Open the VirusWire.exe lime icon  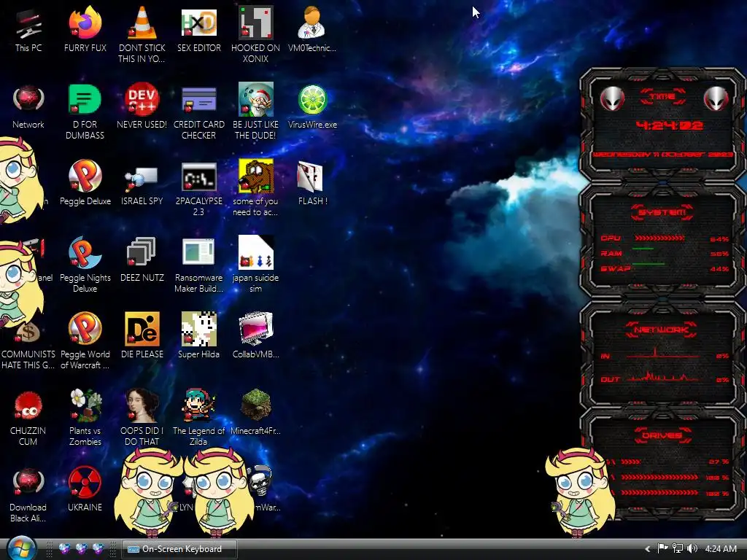coord(312,100)
